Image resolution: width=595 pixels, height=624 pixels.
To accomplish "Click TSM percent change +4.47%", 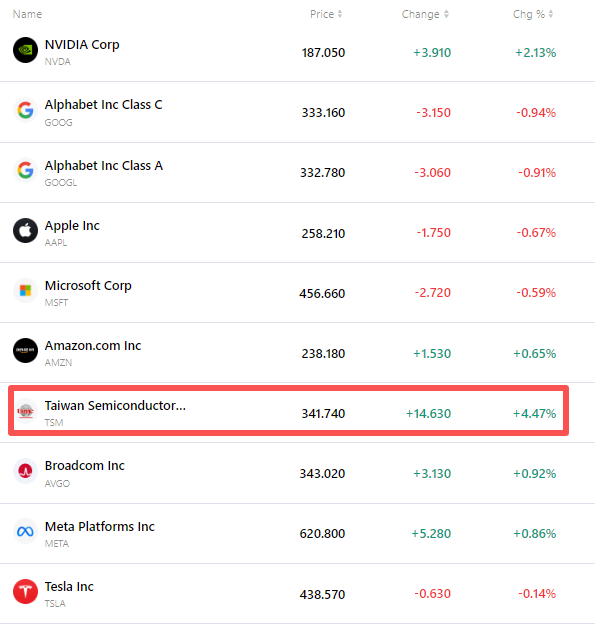I will [535, 414].
